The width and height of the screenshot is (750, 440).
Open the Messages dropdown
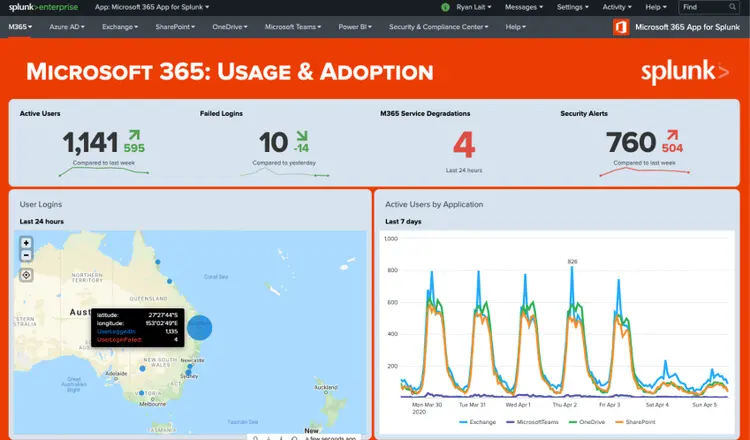(524, 7)
